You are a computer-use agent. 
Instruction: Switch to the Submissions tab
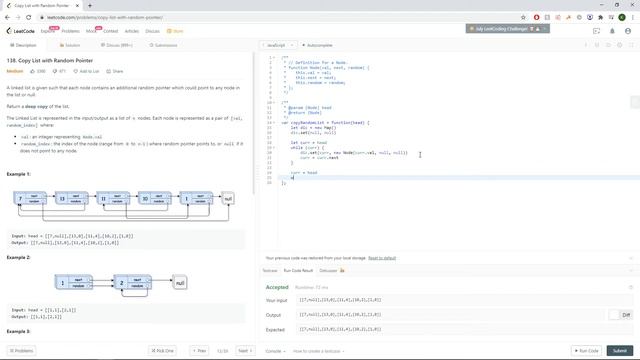[163, 45]
